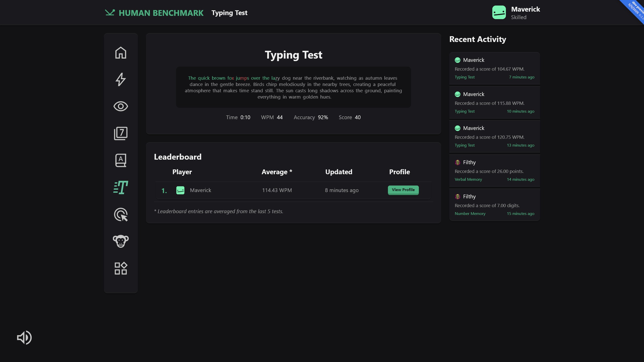The height and width of the screenshot is (362, 644).
Task: Open the 115.88 WPM activity card
Action: [x=495, y=103]
